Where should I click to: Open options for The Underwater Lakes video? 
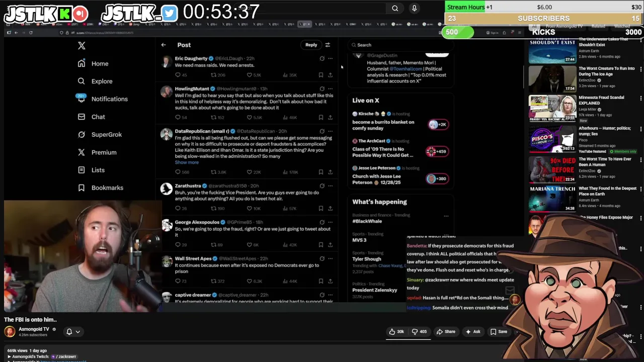point(640,41)
